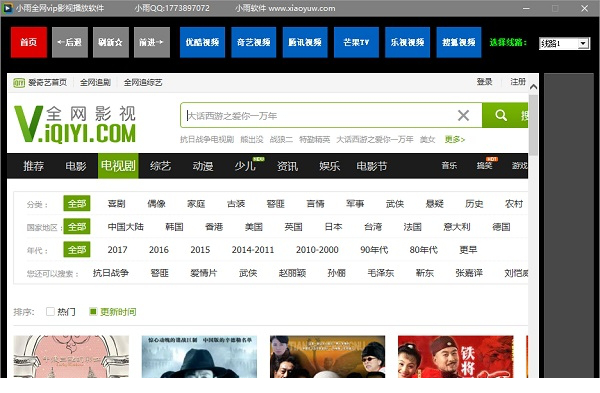Click 更多> for more hot searches

point(455,140)
